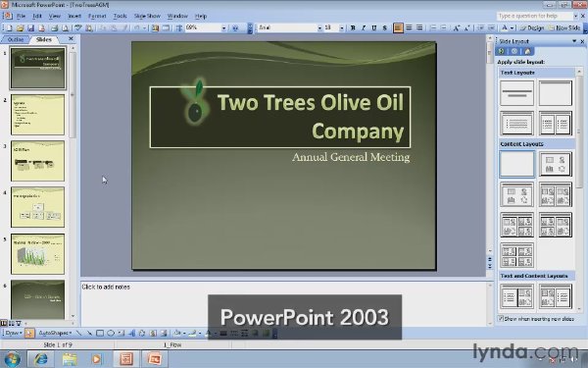This screenshot has height=368, width=588.
Task: Open the File menu
Action: coord(21,16)
